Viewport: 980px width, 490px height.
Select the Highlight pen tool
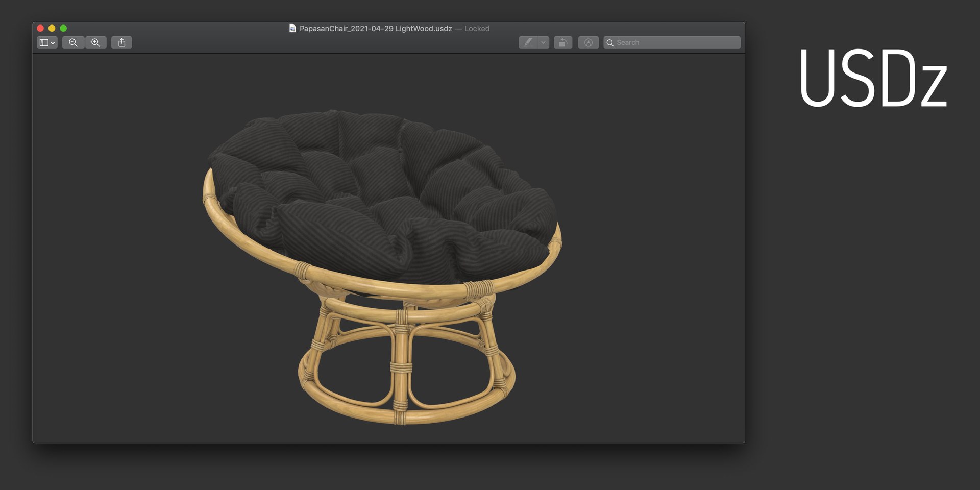[528, 43]
